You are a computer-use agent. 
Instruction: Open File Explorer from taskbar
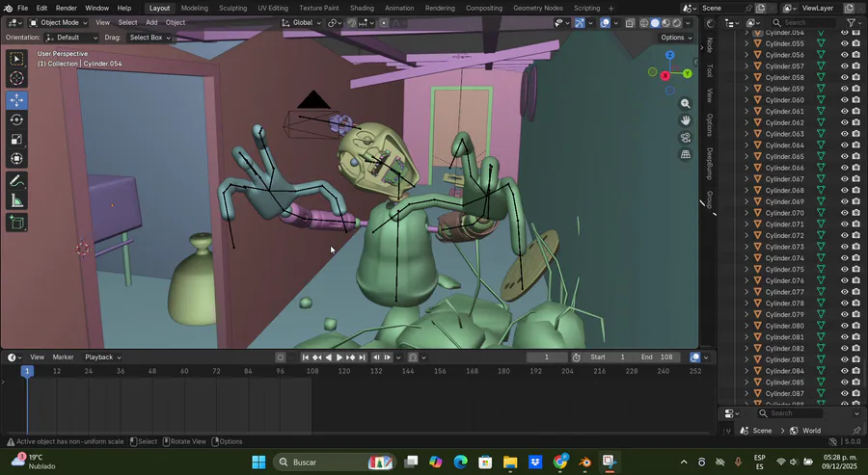coord(510,462)
